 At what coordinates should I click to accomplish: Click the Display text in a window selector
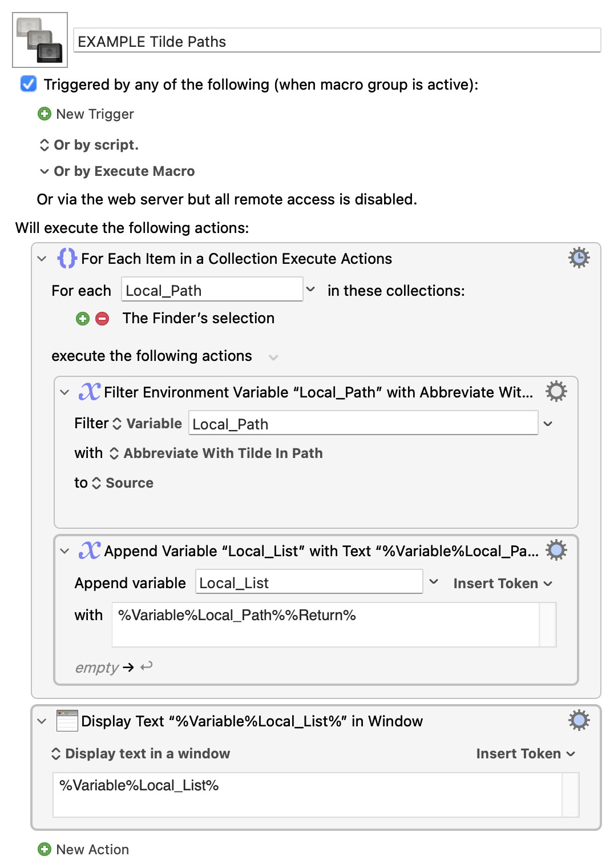click(x=142, y=754)
